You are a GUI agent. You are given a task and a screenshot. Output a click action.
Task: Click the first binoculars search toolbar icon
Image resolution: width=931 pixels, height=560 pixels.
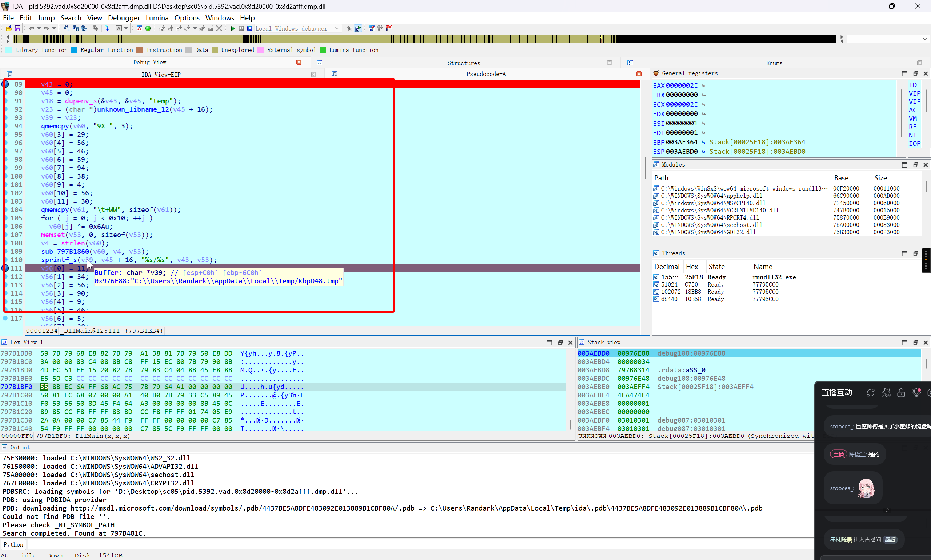(67, 28)
